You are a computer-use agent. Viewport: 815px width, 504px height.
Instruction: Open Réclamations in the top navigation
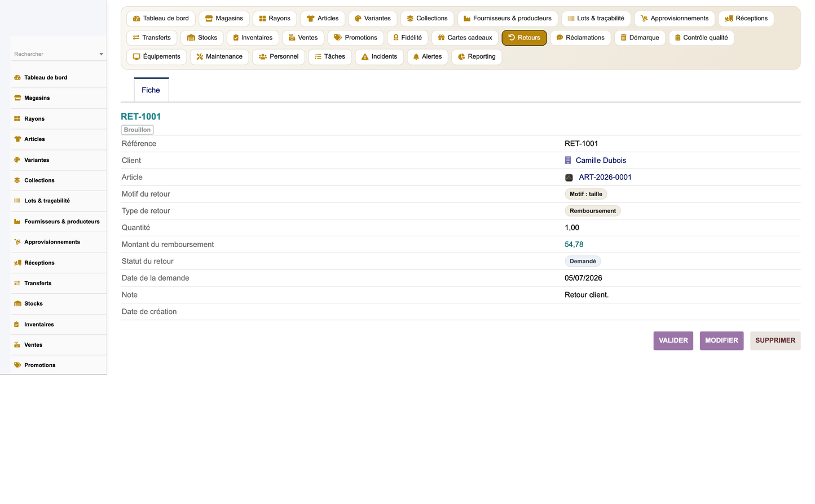pyautogui.click(x=580, y=38)
